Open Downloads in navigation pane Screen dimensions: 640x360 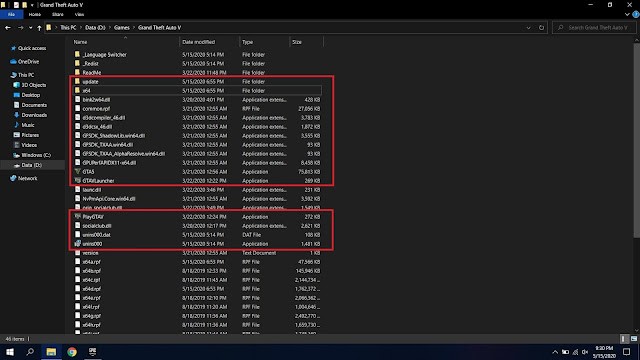[33, 115]
